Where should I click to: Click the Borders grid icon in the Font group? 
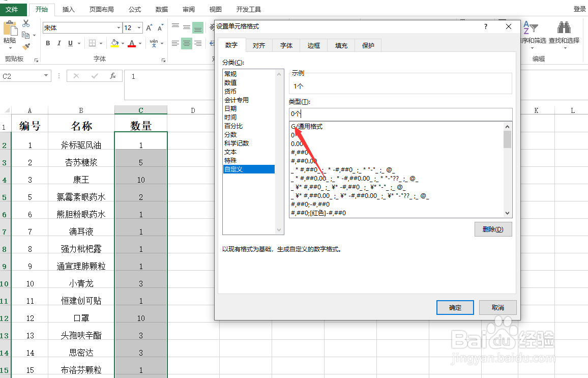pyautogui.click(x=93, y=43)
